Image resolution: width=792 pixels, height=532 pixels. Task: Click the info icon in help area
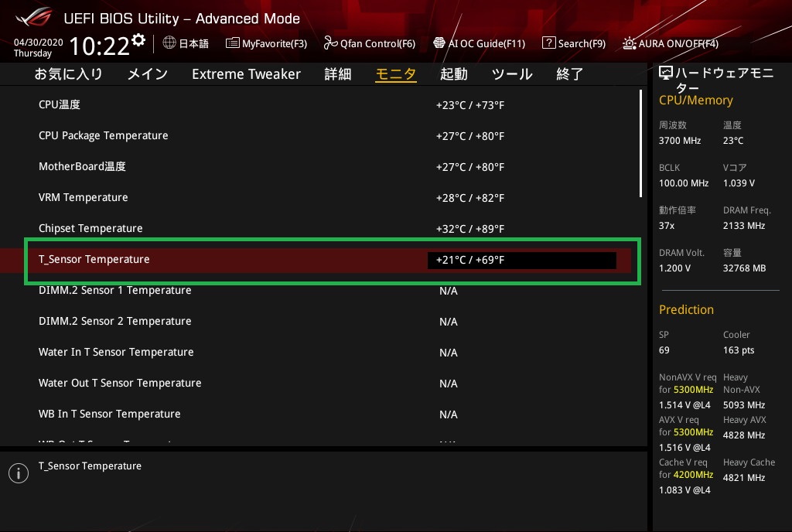coord(19,473)
